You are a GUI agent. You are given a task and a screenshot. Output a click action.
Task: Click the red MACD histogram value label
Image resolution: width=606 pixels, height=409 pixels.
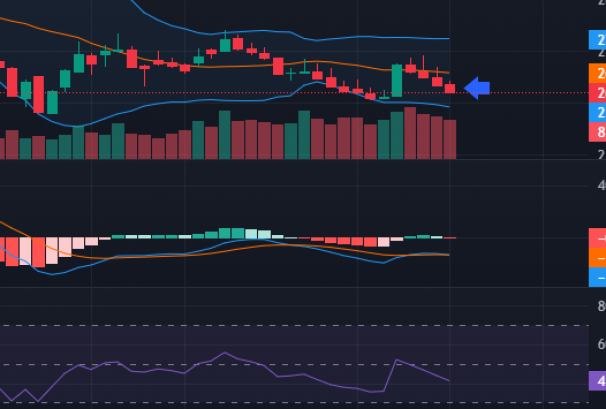598,238
